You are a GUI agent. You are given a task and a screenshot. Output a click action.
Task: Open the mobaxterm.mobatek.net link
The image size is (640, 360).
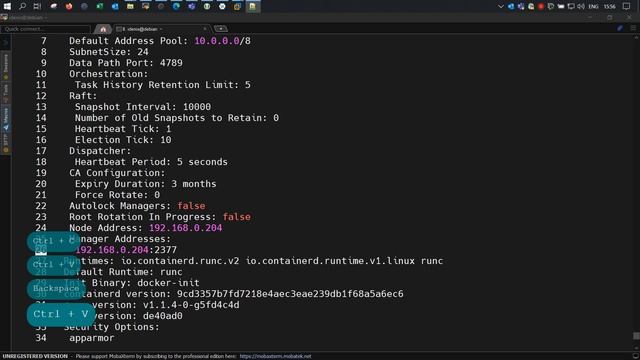pyautogui.click(x=275, y=356)
